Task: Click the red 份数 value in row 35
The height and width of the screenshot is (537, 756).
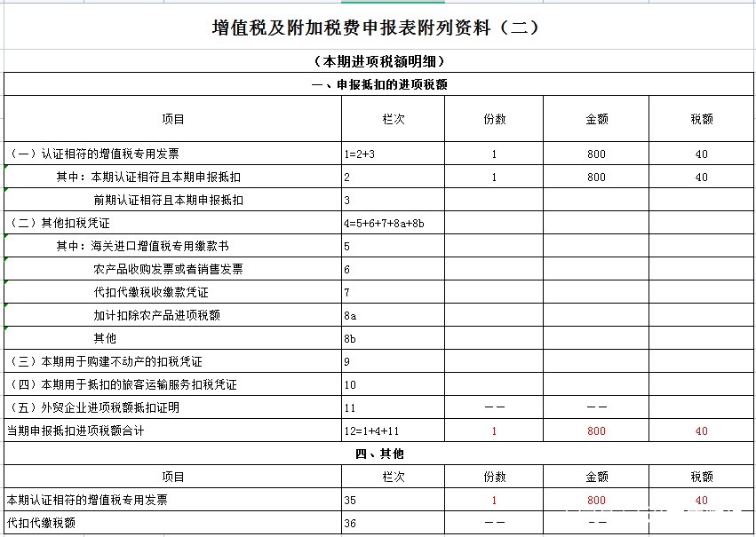Action: tap(494, 501)
